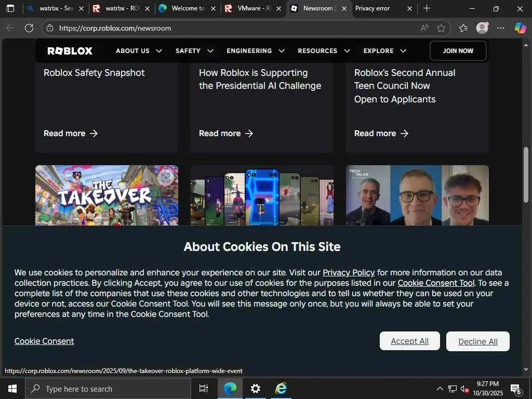Close the VMware tab
This screenshot has width=532, height=399.
click(278, 9)
